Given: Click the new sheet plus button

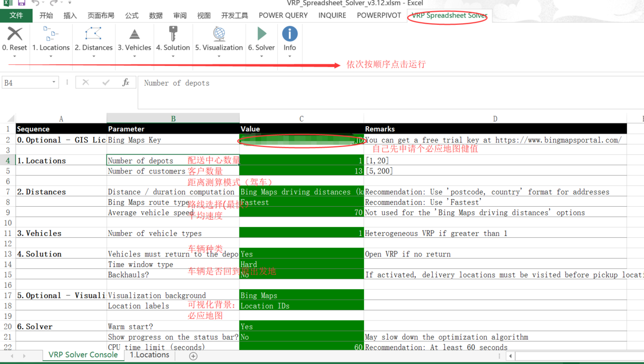Looking at the screenshot, I should click(x=193, y=356).
